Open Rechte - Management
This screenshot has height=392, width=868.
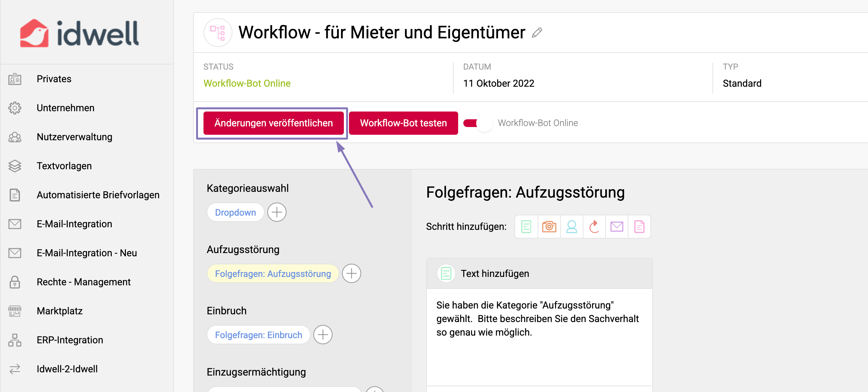pyautogui.click(x=84, y=282)
